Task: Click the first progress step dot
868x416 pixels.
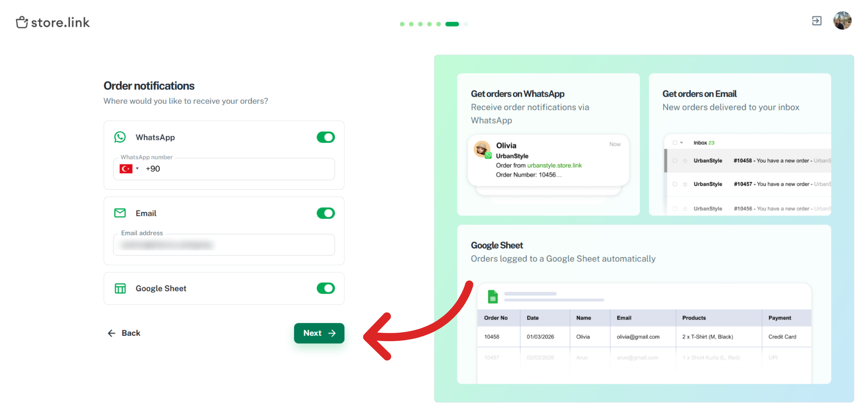Action: click(402, 24)
